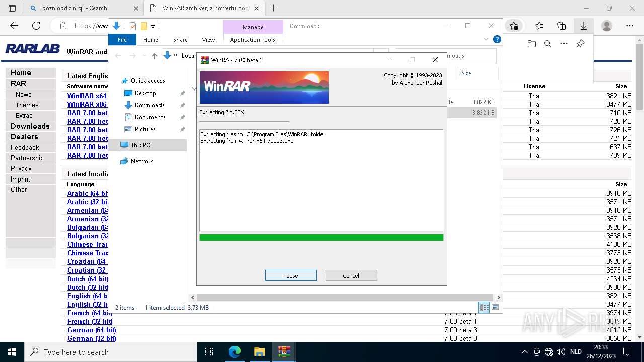Show hidden tray icons chevron
The height and width of the screenshot is (362, 644).
pos(525,352)
